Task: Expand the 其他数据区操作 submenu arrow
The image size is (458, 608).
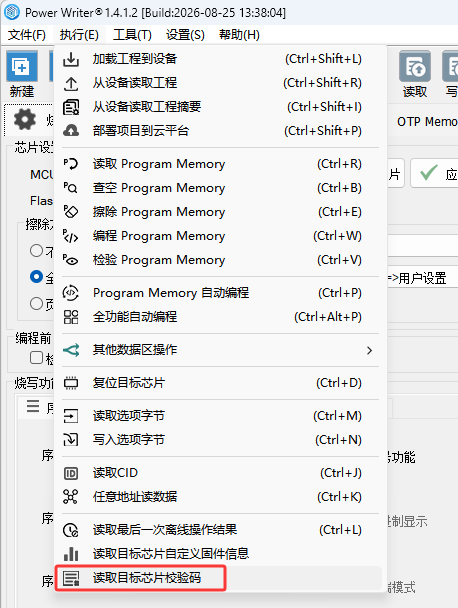Action: coord(369,351)
